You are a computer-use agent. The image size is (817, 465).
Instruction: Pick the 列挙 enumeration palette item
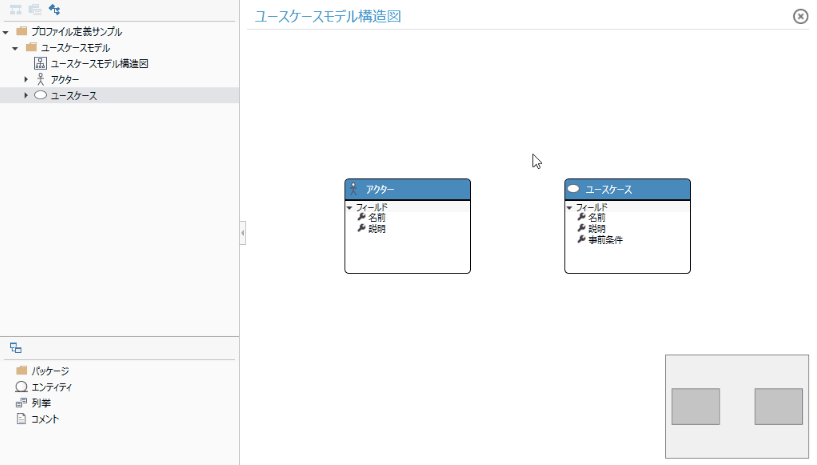[x=41, y=403]
